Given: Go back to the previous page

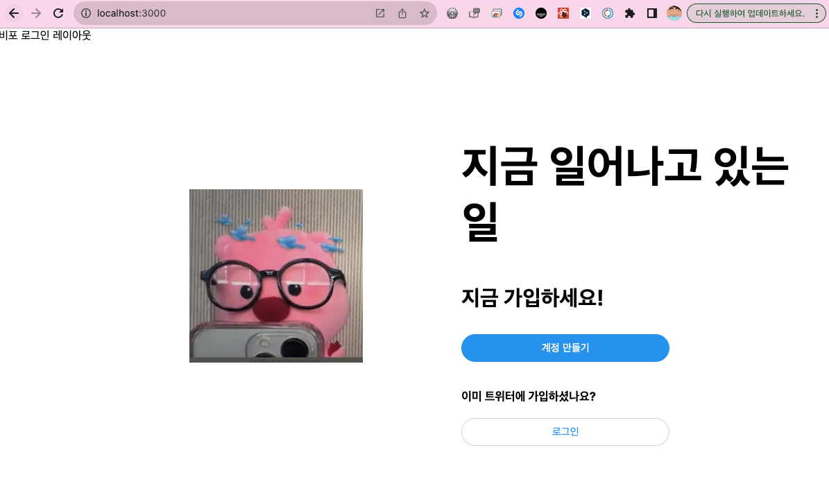Looking at the screenshot, I should click(14, 13).
